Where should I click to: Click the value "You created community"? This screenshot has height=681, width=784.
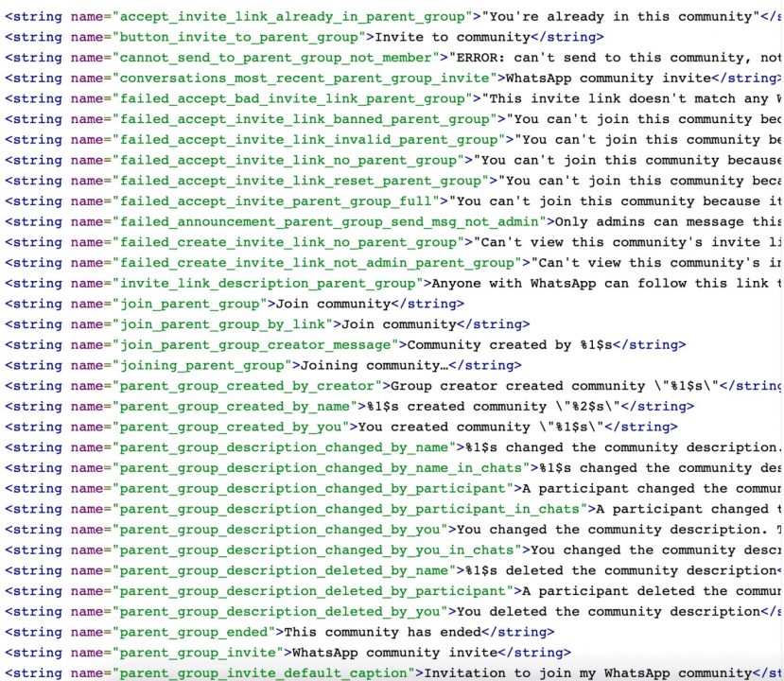coord(444,427)
